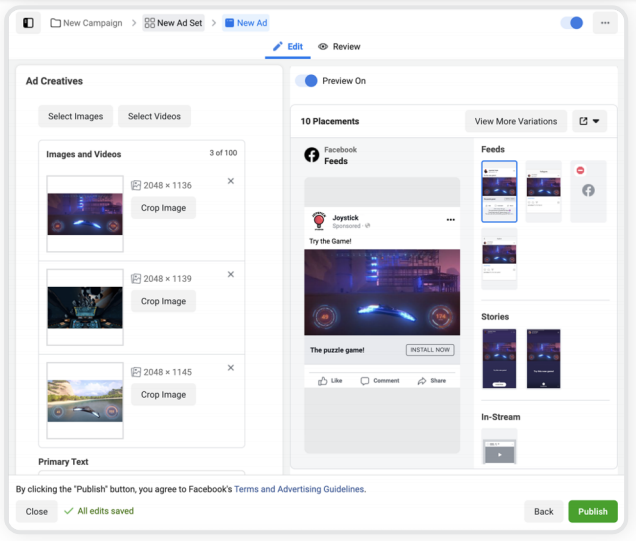
Task: Open Terms and Advertising Guidelines link
Action: pyautogui.click(x=299, y=489)
